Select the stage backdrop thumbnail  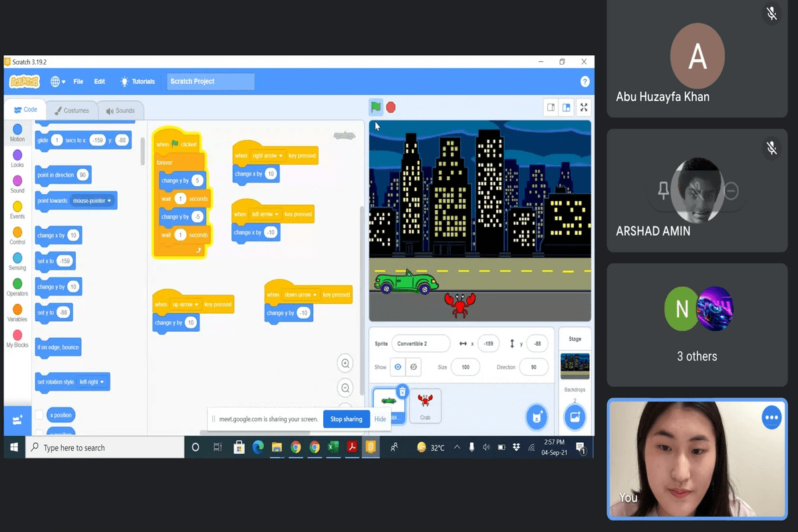point(575,366)
